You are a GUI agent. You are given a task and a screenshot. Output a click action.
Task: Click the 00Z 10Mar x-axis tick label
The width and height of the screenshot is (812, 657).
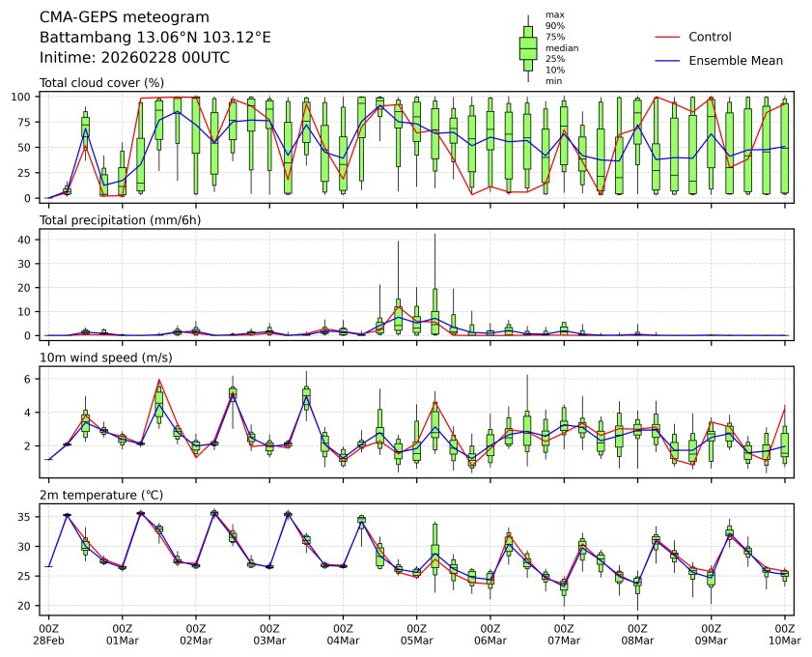[x=784, y=634]
